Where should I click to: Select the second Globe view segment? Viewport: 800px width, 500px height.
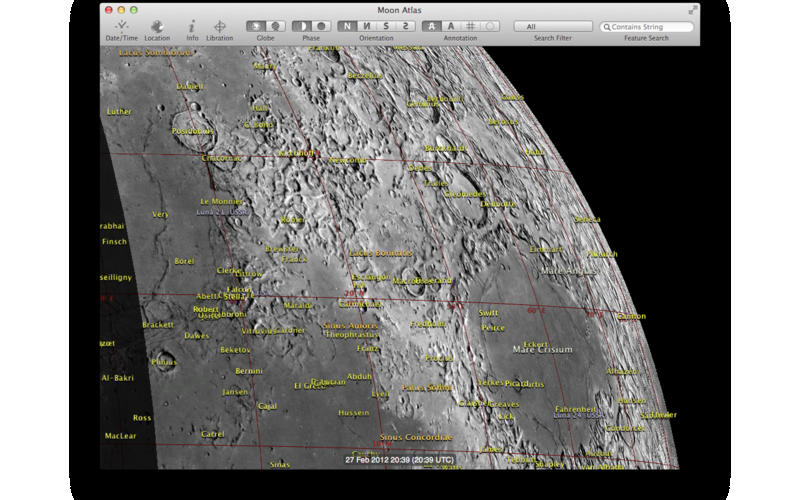click(x=276, y=26)
